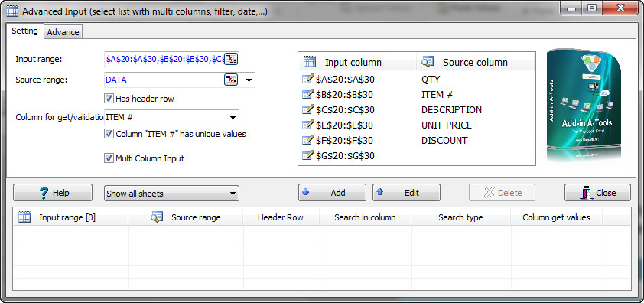The height and width of the screenshot is (303, 644).
Task: Toggle the Has header row checkbox
Action: (x=109, y=99)
